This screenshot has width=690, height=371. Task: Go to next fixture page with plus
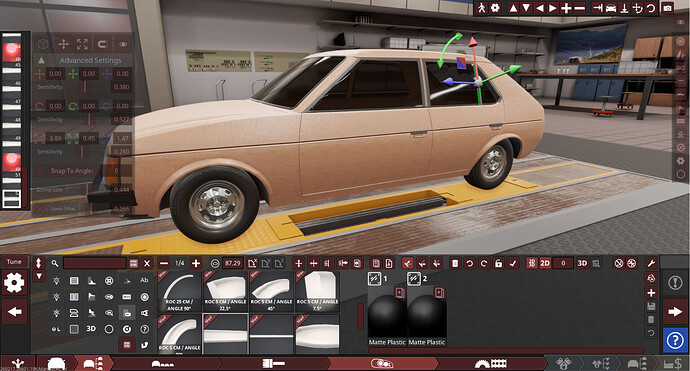pos(196,263)
